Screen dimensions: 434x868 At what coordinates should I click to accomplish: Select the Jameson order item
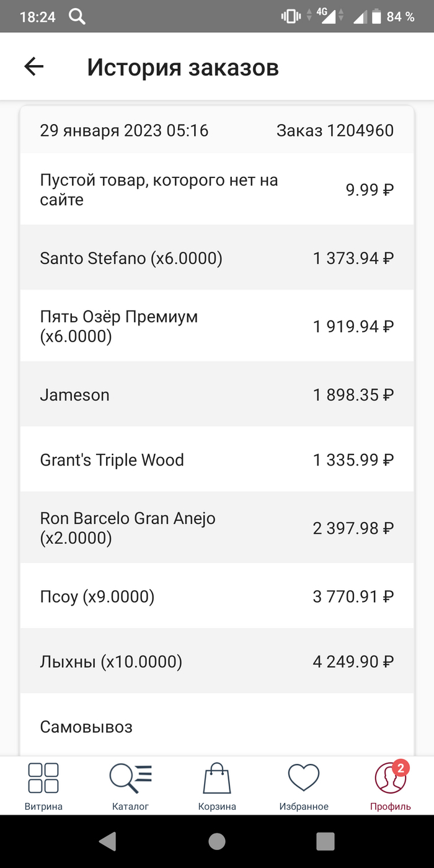(216, 395)
